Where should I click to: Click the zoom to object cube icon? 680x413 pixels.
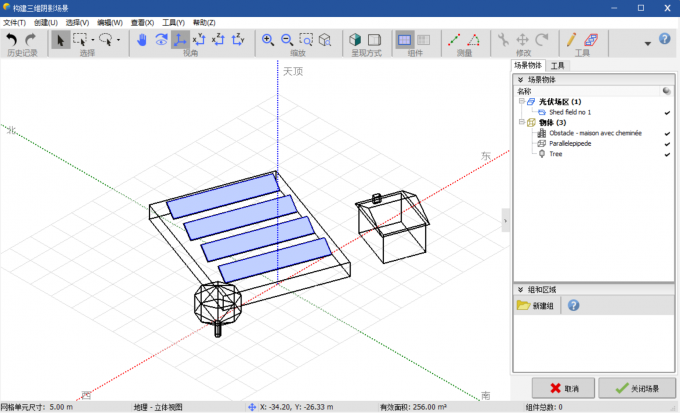tap(325, 40)
